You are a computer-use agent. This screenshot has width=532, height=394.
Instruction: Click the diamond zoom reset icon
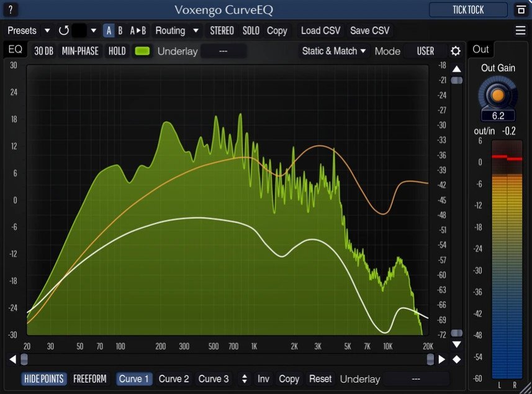point(457,359)
